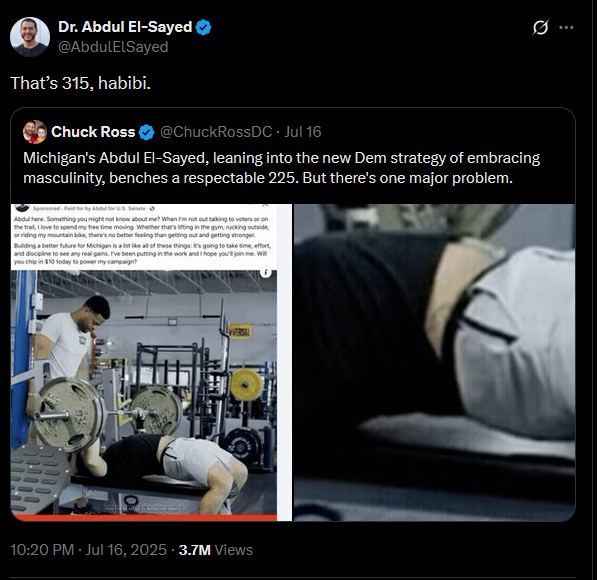The image size is (597, 580).
Task: Open the @AbdulElSayed handle link
Action: 113,47
